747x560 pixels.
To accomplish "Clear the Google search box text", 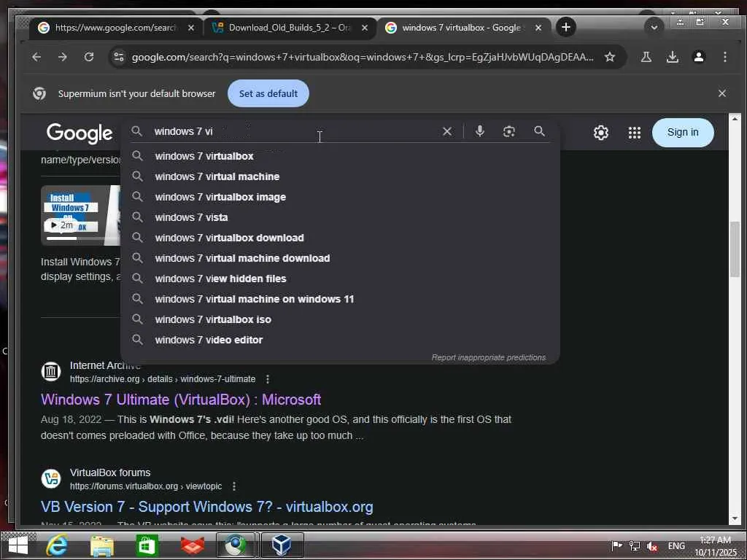I will 447,131.
